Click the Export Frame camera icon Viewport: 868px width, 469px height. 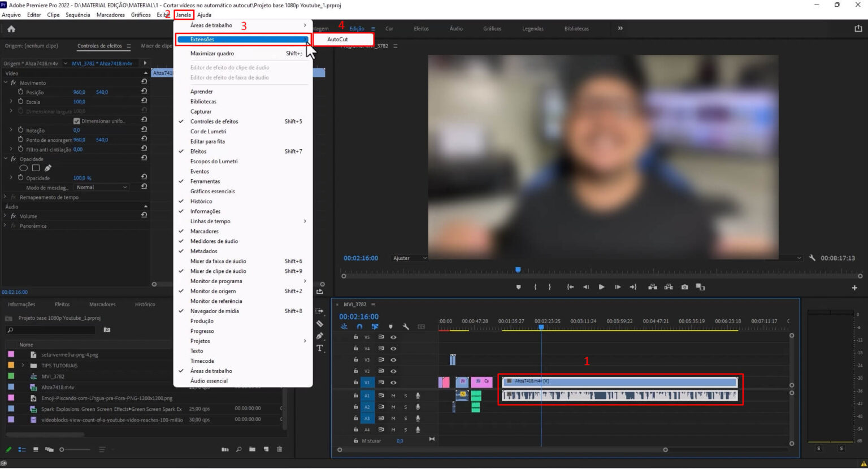coord(684,287)
